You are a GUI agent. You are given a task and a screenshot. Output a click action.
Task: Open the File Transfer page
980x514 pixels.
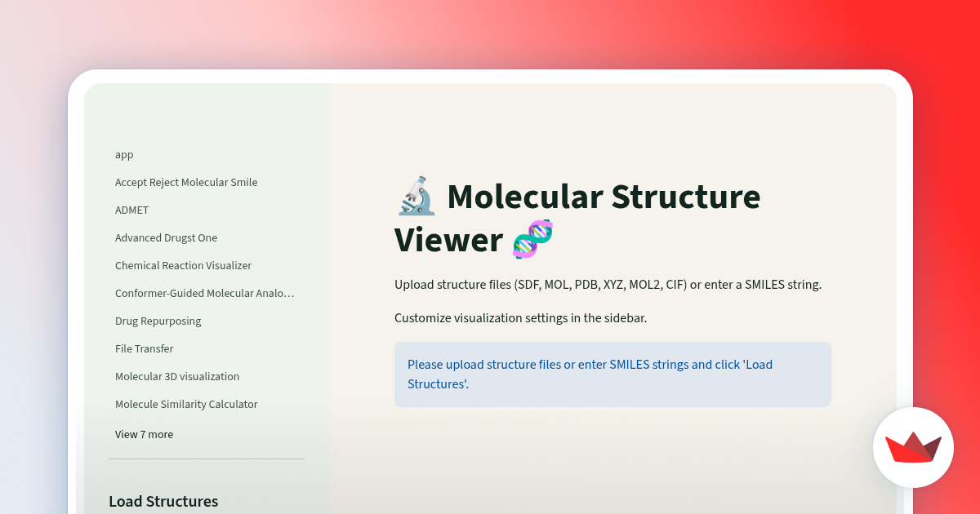coord(144,348)
